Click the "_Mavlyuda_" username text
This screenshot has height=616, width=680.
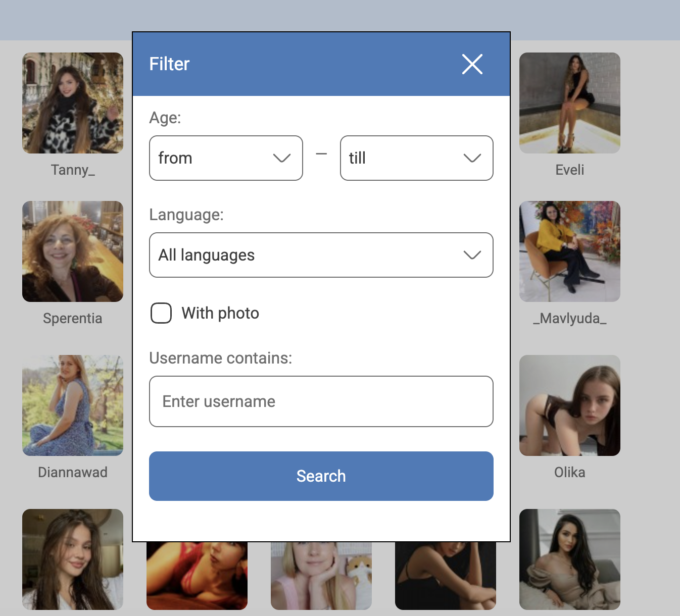coord(569,318)
